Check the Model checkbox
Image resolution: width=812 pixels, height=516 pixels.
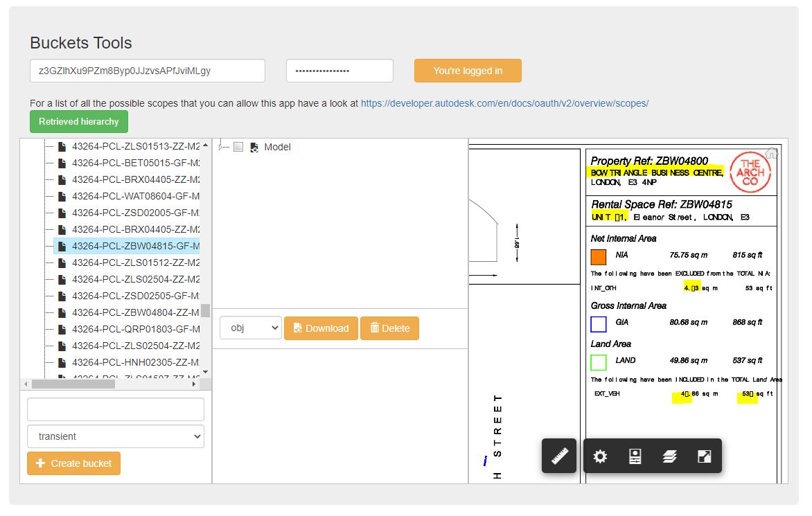[x=238, y=147]
